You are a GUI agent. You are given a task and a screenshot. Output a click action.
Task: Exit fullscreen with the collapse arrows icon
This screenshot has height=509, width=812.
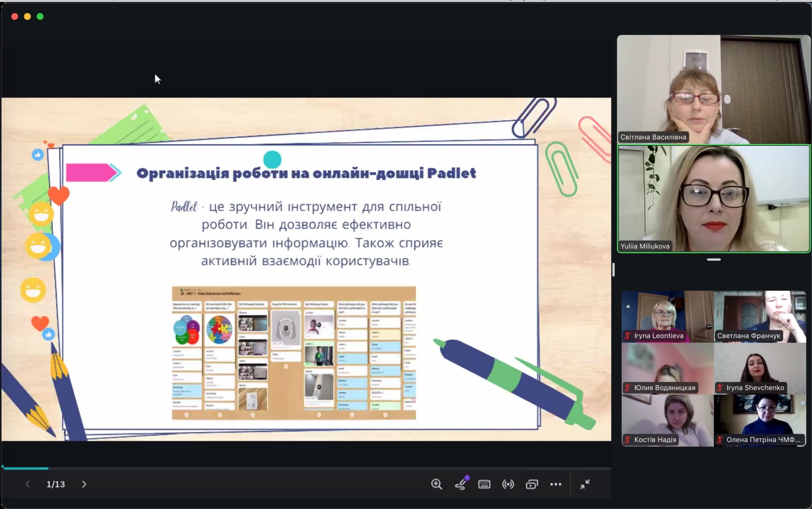585,484
